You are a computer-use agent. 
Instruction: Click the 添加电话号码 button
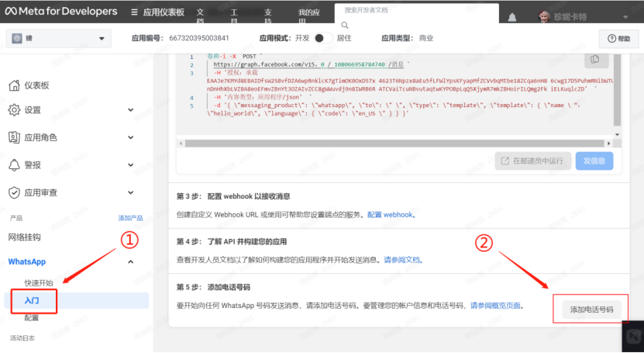(591, 309)
